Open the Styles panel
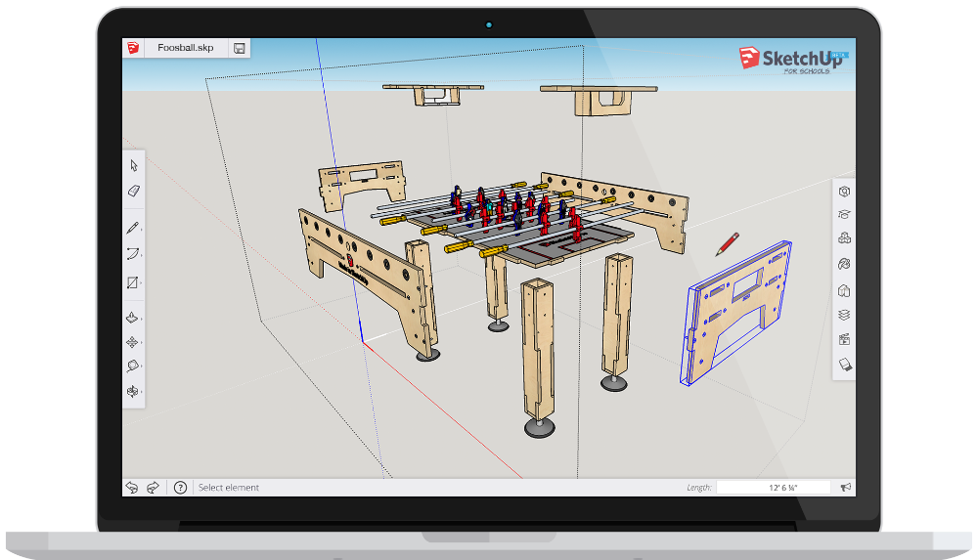This screenshot has height=560, width=978. [x=844, y=290]
